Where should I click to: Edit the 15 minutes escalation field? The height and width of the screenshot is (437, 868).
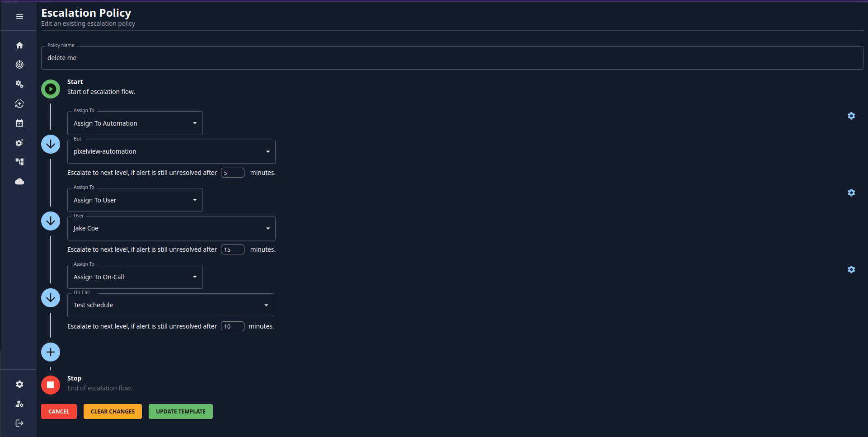[232, 249]
